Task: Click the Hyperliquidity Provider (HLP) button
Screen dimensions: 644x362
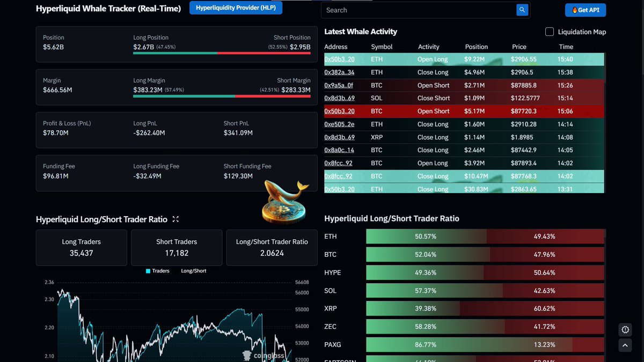Action: click(236, 8)
